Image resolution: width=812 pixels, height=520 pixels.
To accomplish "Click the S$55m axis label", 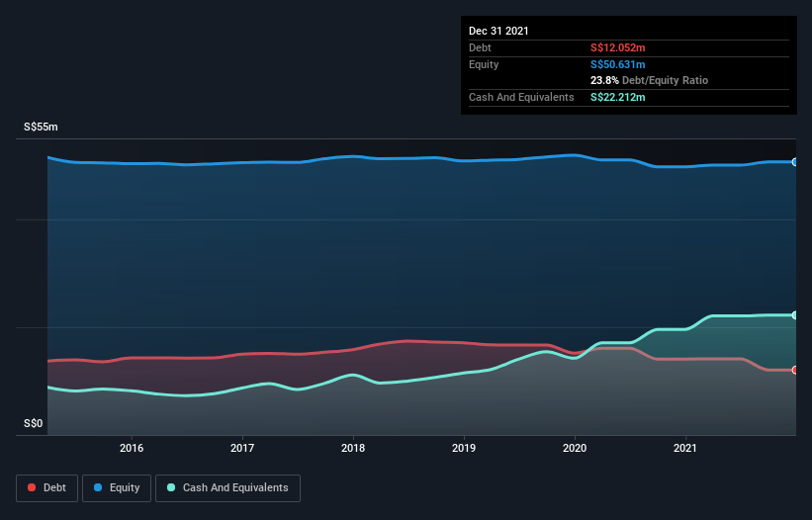I will point(41,127).
